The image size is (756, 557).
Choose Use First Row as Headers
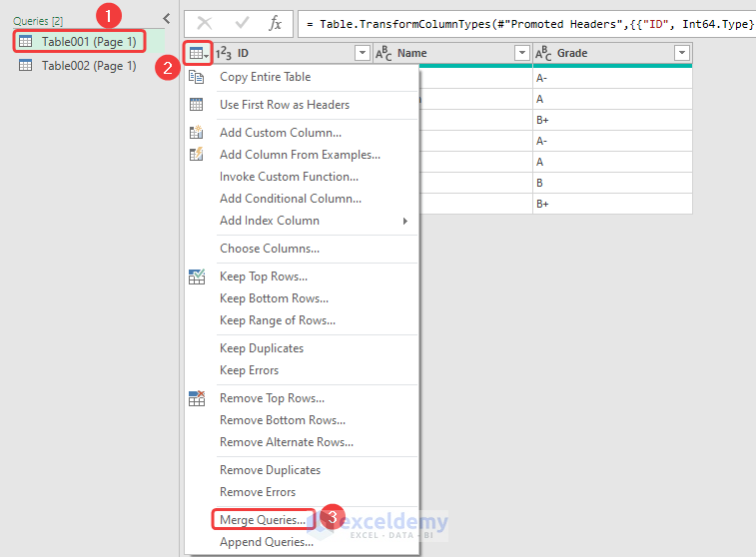click(x=285, y=105)
